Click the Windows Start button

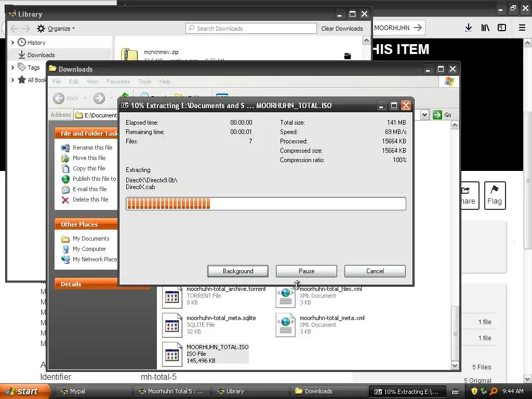coord(25,391)
